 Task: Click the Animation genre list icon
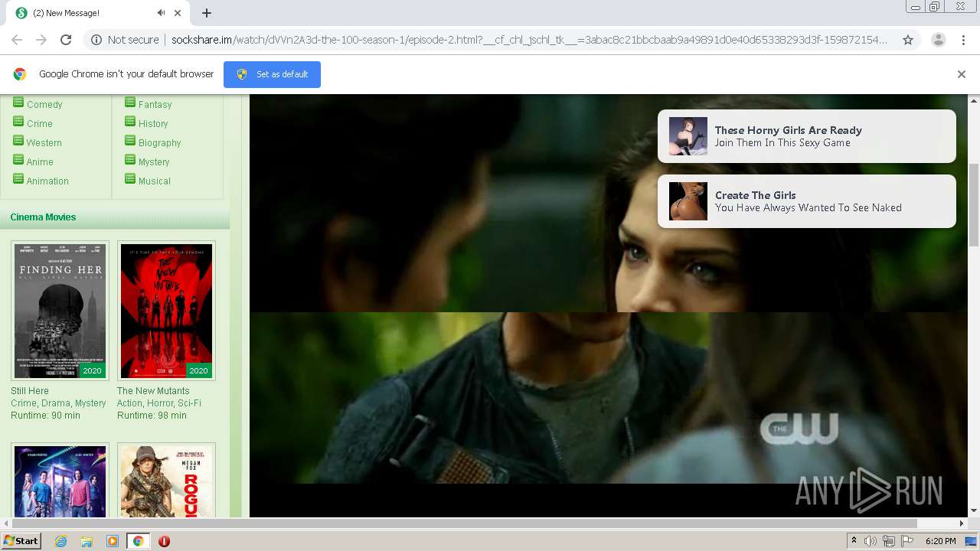point(18,179)
